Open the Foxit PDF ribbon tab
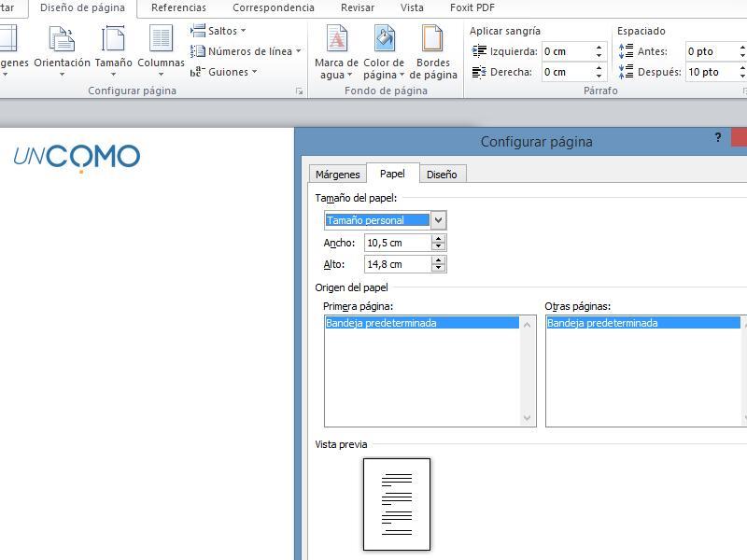747x560 pixels. click(472, 7)
